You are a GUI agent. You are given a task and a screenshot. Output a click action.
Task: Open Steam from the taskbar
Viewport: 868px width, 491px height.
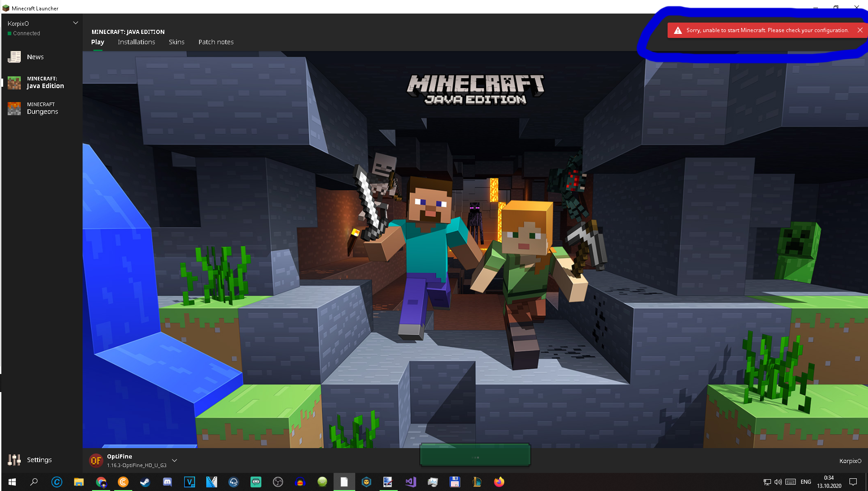[x=145, y=482]
